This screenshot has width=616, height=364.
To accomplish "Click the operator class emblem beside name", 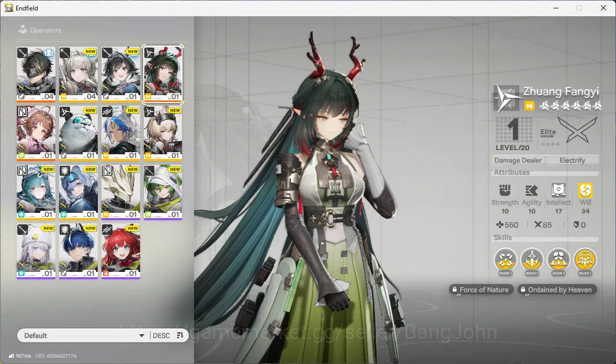I will [x=506, y=98].
